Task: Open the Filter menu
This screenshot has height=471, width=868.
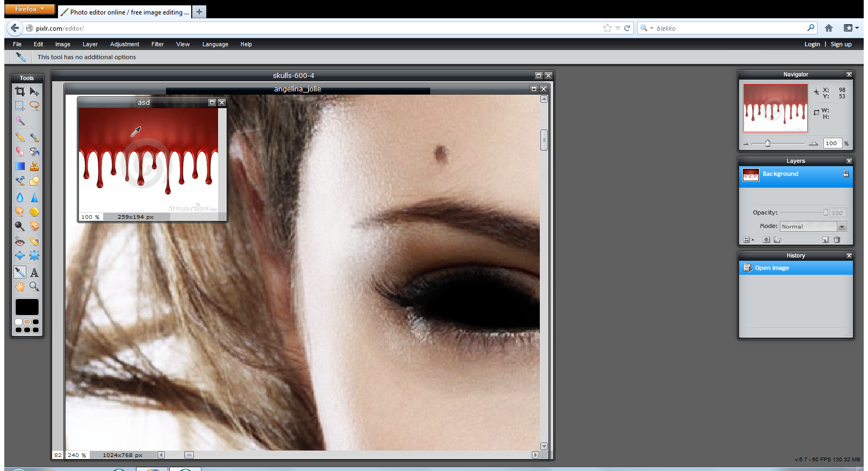Action: point(157,44)
